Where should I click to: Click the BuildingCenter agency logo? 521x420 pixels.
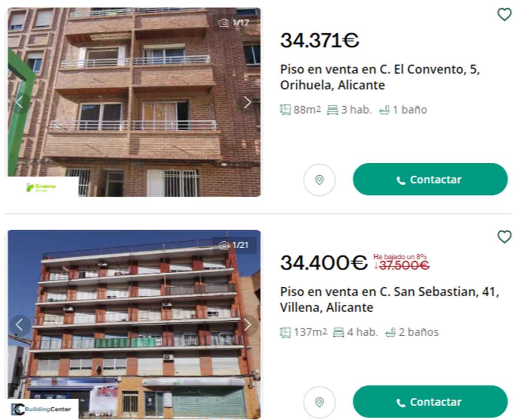(43, 409)
